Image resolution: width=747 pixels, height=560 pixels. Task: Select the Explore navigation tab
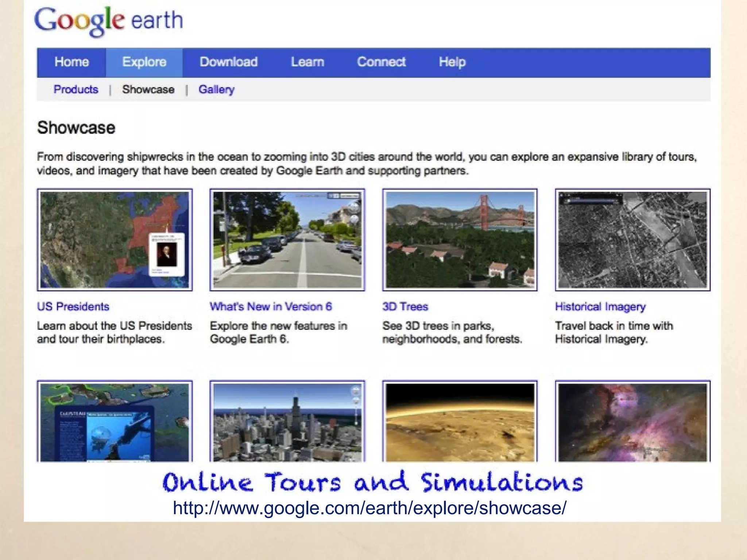[x=144, y=62]
